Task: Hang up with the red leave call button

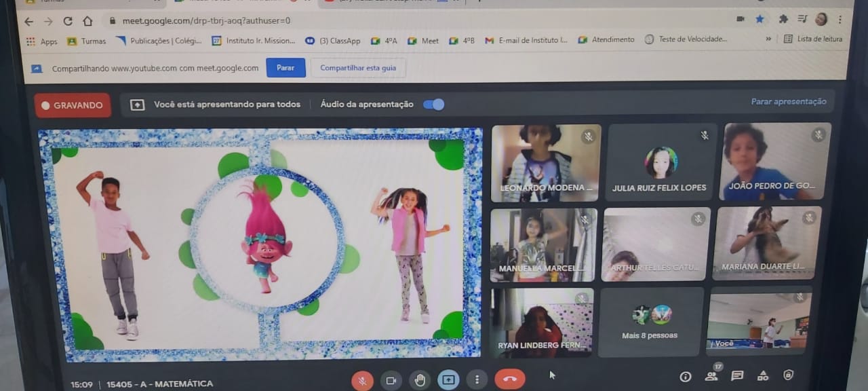Action: (510, 379)
